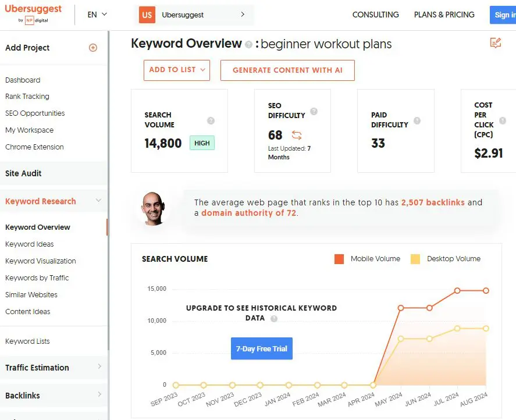Open the EN language dropdown
516x420 pixels.
tap(97, 15)
